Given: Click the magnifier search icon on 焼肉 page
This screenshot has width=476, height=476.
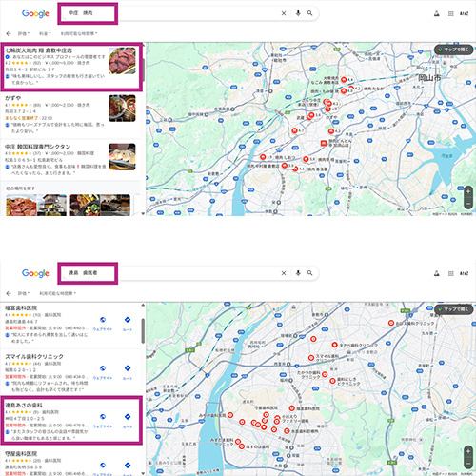Looking at the screenshot, I should [x=309, y=13].
